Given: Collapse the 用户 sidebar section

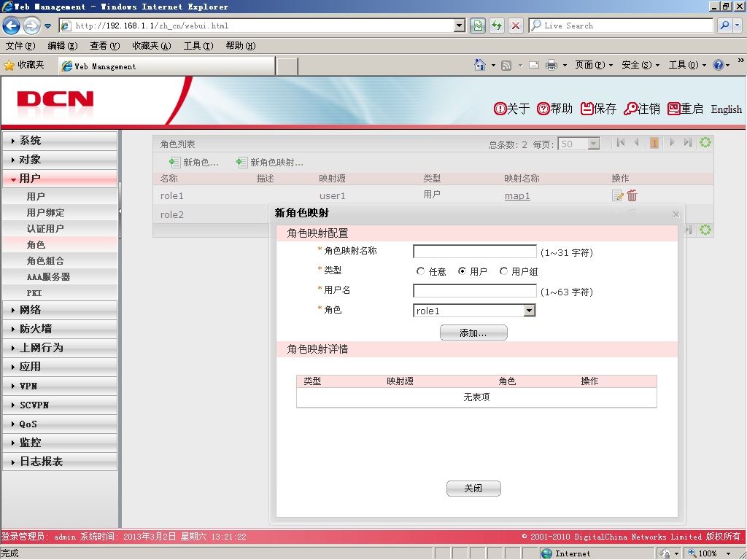Looking at the screenshot, I should (x=60, y=179).
